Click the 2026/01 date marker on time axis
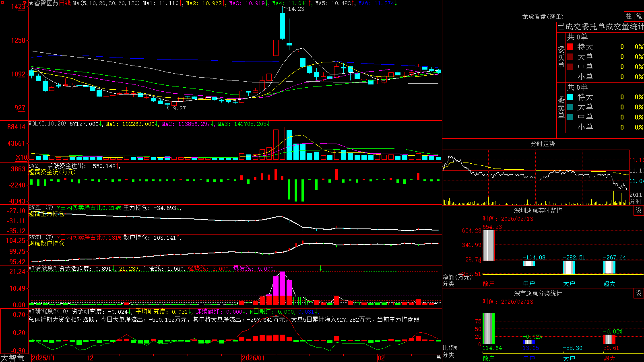 [254, 358]
